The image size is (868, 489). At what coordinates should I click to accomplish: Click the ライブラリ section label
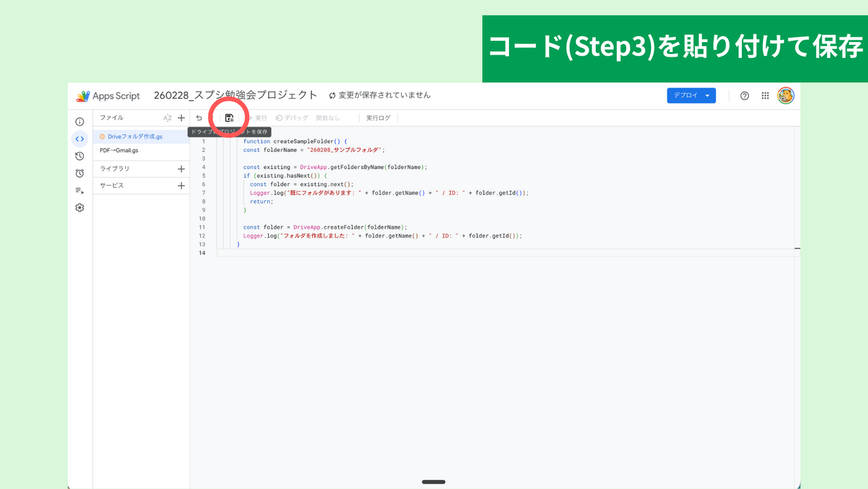pyautogui.click(x=114, y=169)
